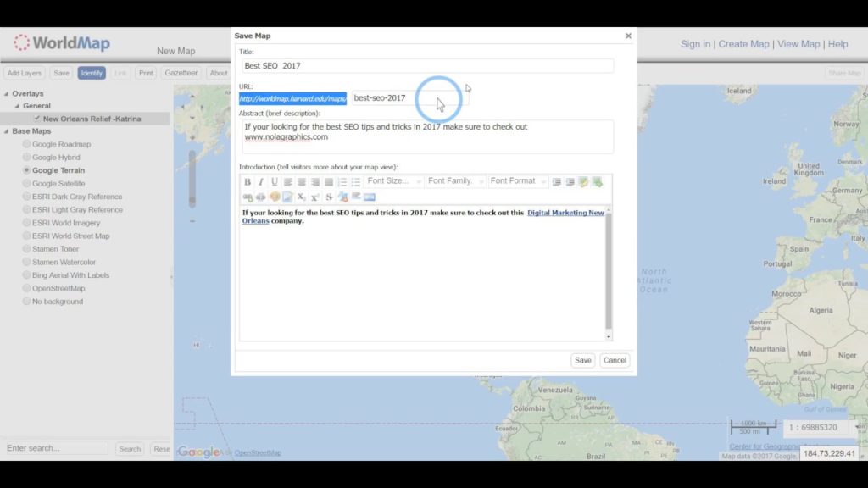Center-align the introduction text
Viewport: 868px width, 488px height.
[x=302, y=181]
